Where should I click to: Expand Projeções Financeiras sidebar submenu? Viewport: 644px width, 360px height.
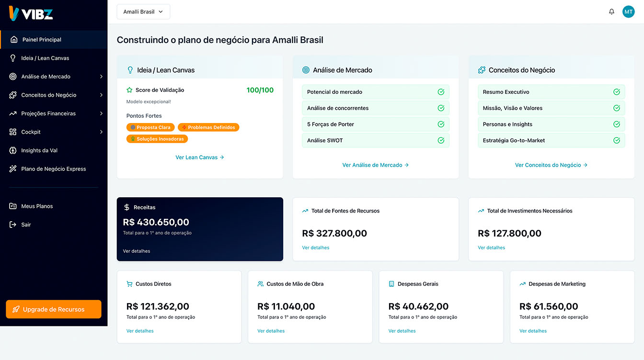pos(101,113)
